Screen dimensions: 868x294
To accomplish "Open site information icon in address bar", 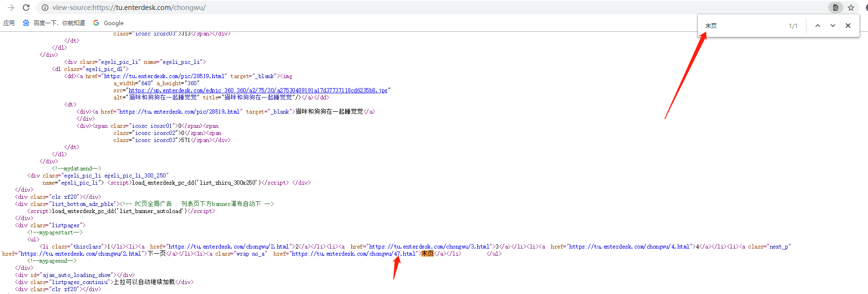I will [45, 8].
